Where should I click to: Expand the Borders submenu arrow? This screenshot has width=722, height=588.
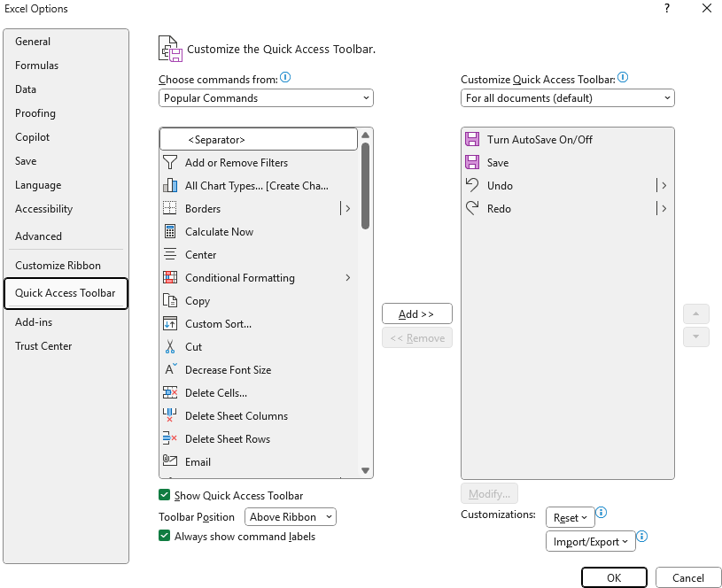point(347,209)
